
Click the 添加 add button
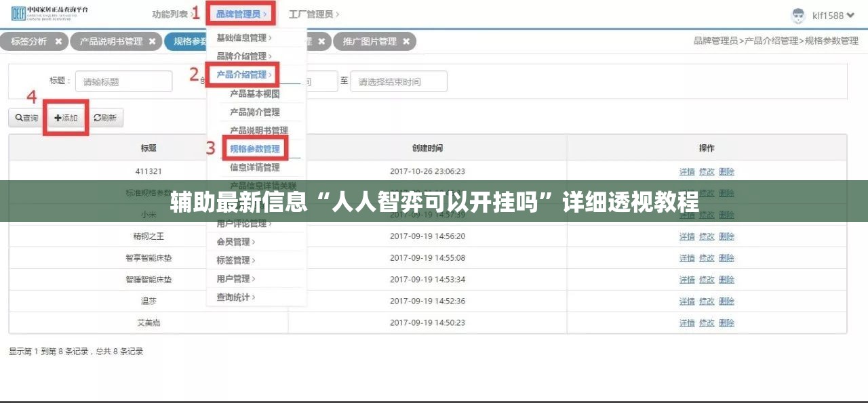(x=66, y=118)
